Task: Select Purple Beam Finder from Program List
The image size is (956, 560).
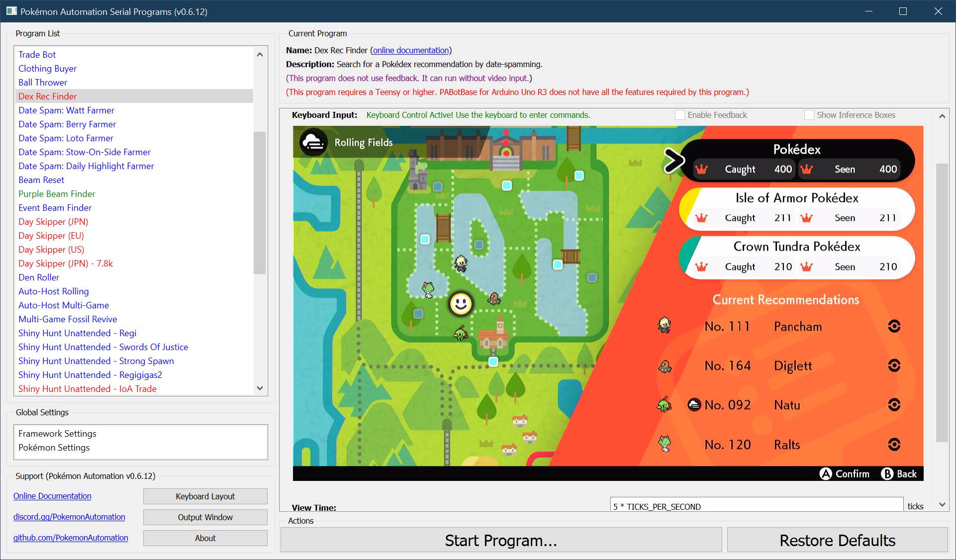Action: coord(57,194)
